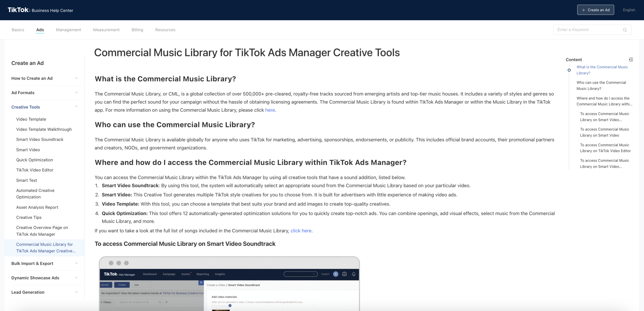Open the Basics tab
This screenshot has width=644, height=311.
tap(18, 30)
